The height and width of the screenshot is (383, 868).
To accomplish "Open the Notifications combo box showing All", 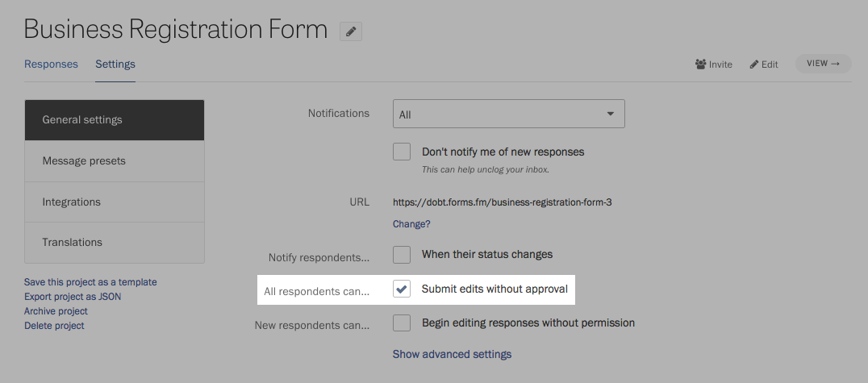I will 509,114.
